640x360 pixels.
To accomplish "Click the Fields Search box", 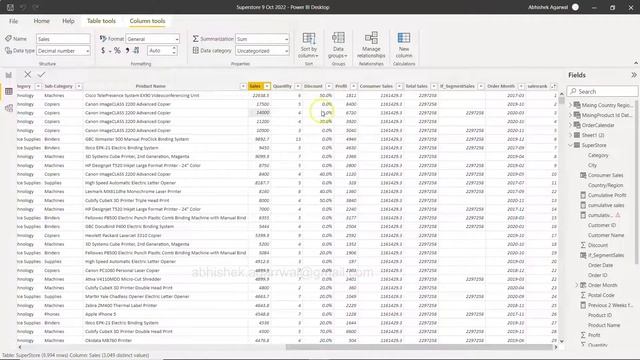I will (602, 91).
